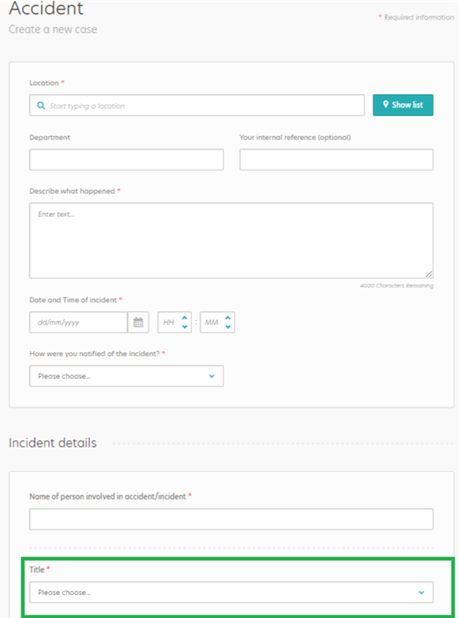Increase the MM minutes value arrow

pos(228,318)
